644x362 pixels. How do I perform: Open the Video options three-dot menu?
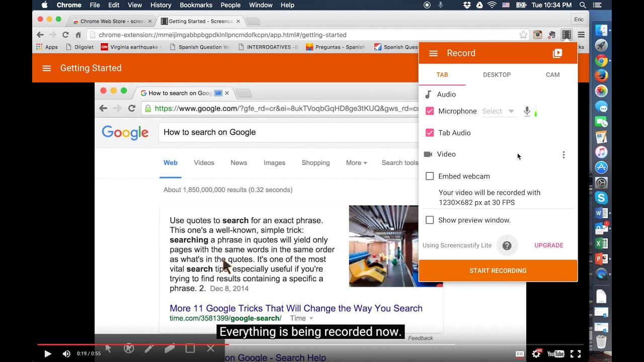click(x=563, y=155)
